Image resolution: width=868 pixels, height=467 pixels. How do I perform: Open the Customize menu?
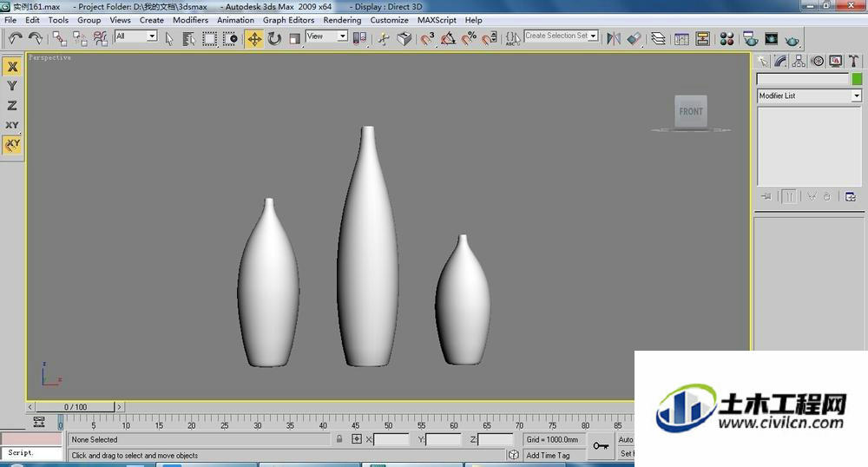[x=389, y=20]
